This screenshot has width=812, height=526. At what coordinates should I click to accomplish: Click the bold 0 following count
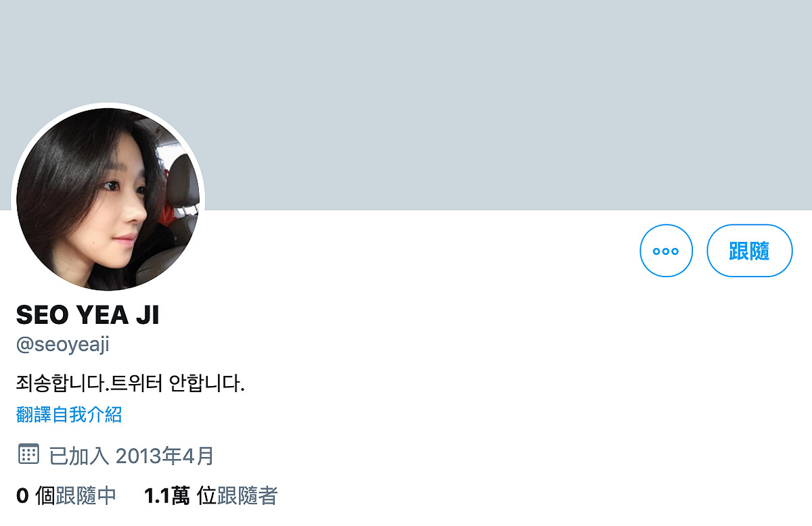[22, 496]
